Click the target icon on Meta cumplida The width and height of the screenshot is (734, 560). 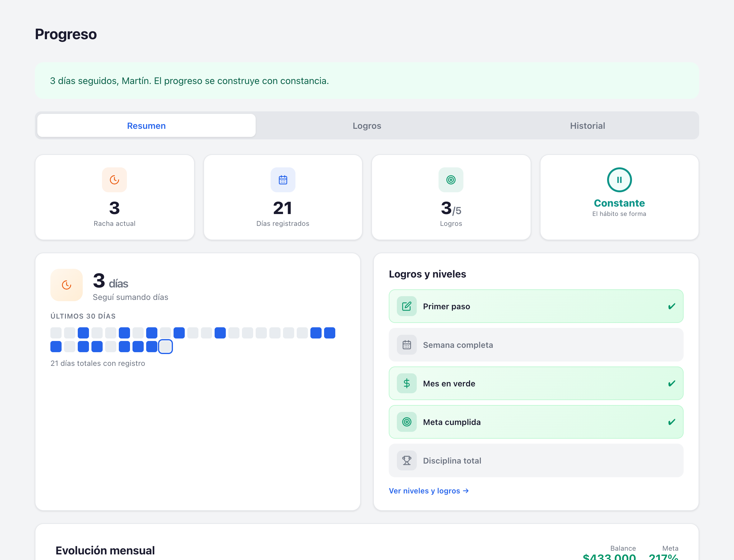(406, 422)
